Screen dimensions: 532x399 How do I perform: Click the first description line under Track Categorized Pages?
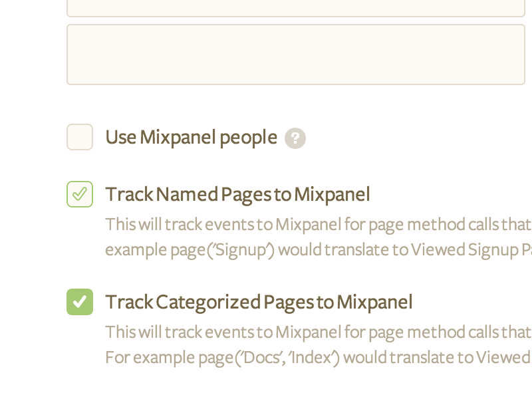point(318,332)
